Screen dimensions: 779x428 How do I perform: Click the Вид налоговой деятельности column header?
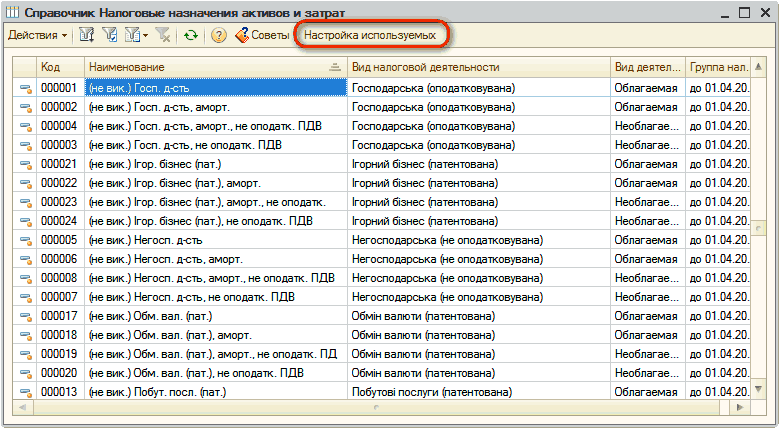pyautogui.click(x=478, y=67)
